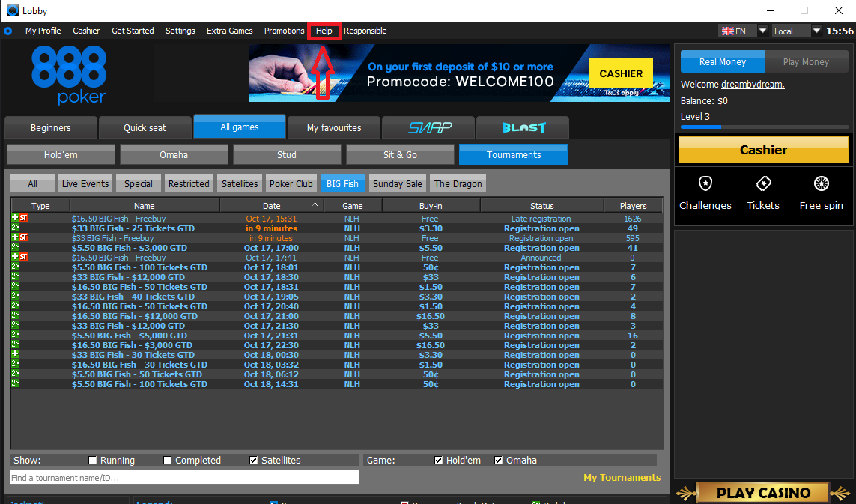Screen dimensions: 856x504
Task: Click the 888poker logo
Action: click(69, 75)
